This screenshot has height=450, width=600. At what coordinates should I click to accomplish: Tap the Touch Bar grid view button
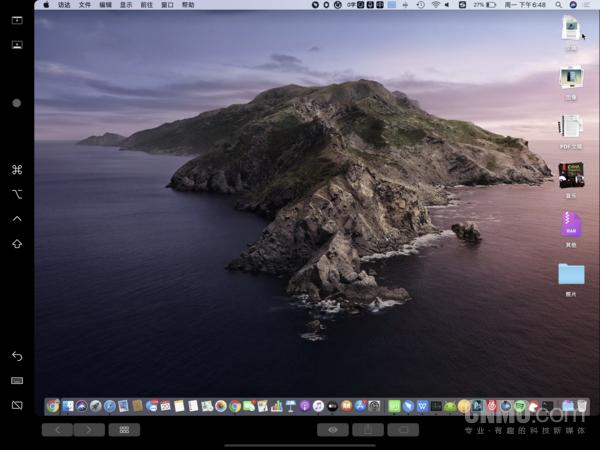[x=124, y=430]
